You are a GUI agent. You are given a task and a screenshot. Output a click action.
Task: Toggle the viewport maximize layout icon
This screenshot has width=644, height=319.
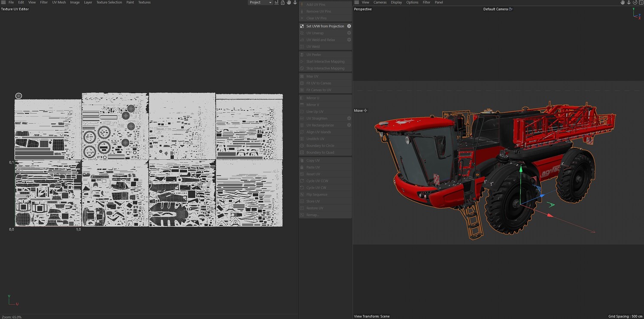click(641, 3)
